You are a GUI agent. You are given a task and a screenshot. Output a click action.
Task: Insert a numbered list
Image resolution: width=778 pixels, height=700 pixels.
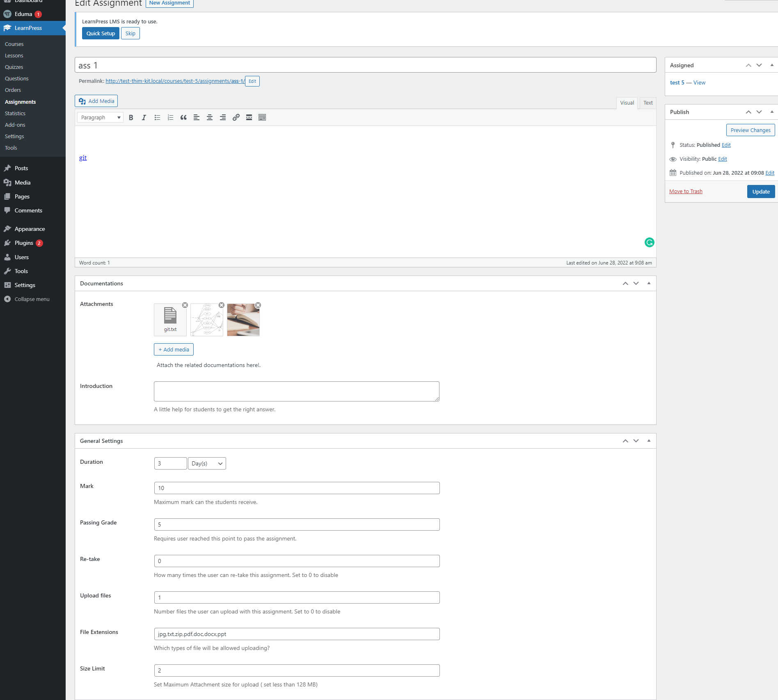[x=170, y=118]
